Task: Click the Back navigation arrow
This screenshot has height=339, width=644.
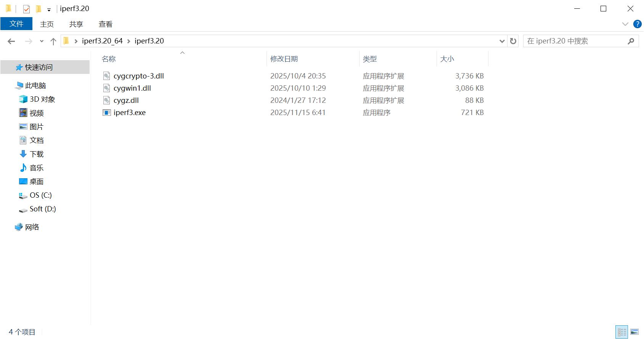Action: [11, 41]
